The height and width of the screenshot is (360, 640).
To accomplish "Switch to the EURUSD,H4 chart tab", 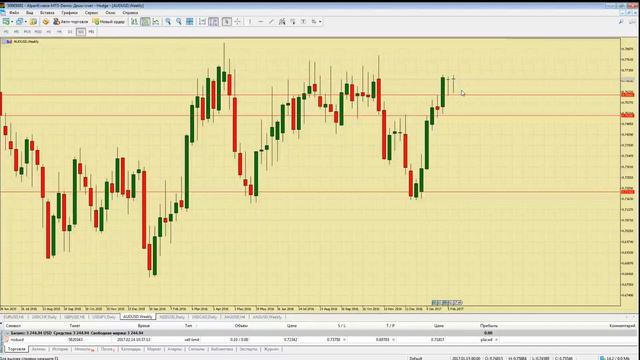I will (13, 317).
